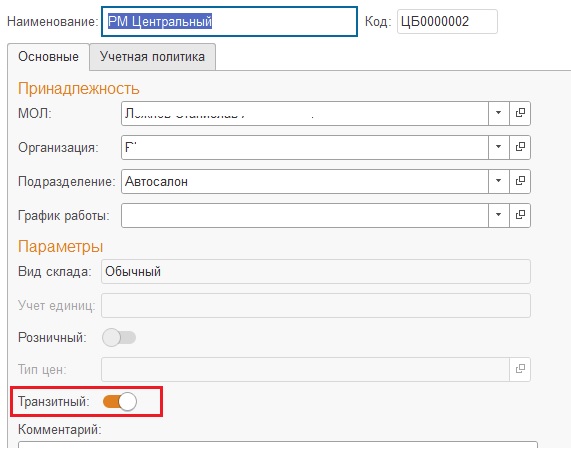571x452 pixels.
Task: Toggle the Транзитный switch off
Action: point(120,402)
